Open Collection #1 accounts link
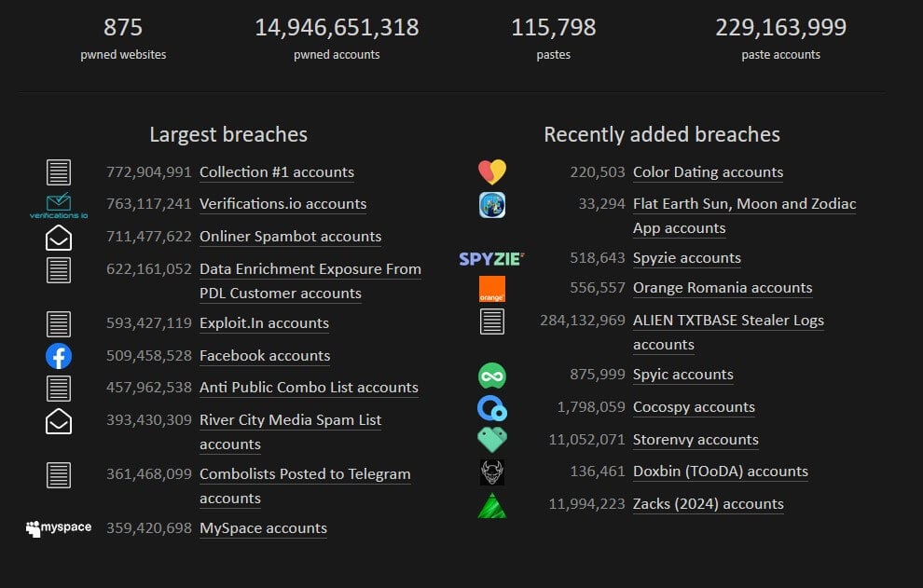The width and height of the screenshot is (923, 588). click(276, 172)
